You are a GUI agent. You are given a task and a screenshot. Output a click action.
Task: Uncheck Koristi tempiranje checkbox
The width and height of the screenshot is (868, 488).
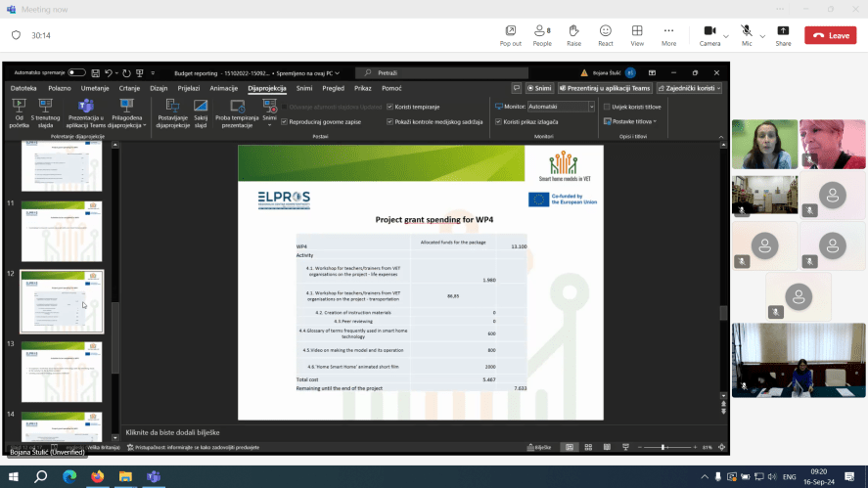tap(389, 107)
